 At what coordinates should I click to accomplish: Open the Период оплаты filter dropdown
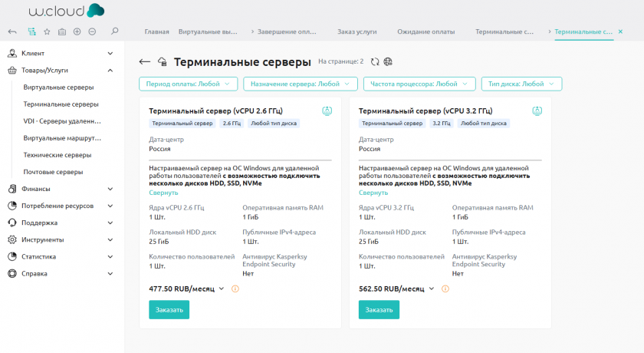pyautogui.click(x=188, y=84)
